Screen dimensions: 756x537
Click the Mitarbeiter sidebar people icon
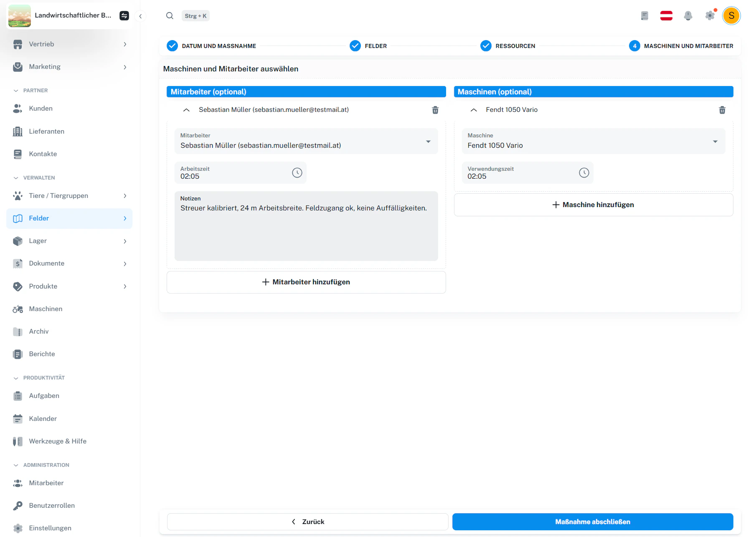click(18, 483)
